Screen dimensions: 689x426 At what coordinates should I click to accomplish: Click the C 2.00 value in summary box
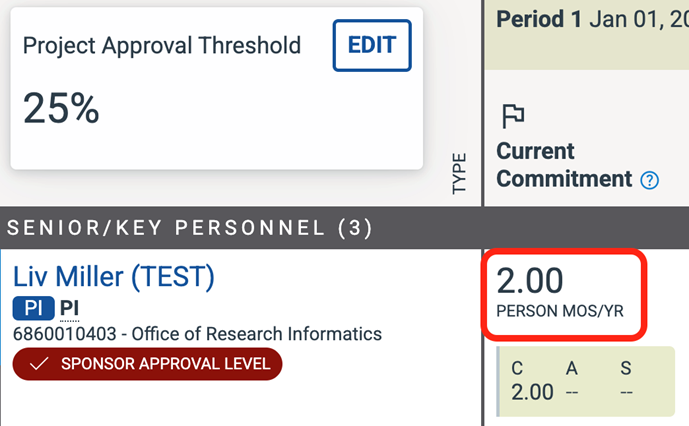(532, 391)
